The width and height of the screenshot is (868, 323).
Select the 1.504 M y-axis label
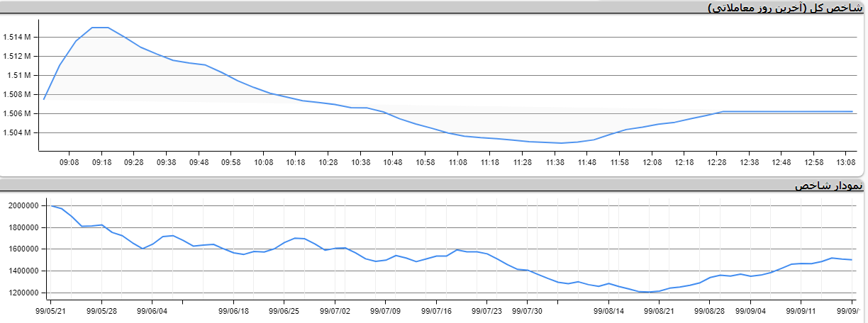pos(17,132)
